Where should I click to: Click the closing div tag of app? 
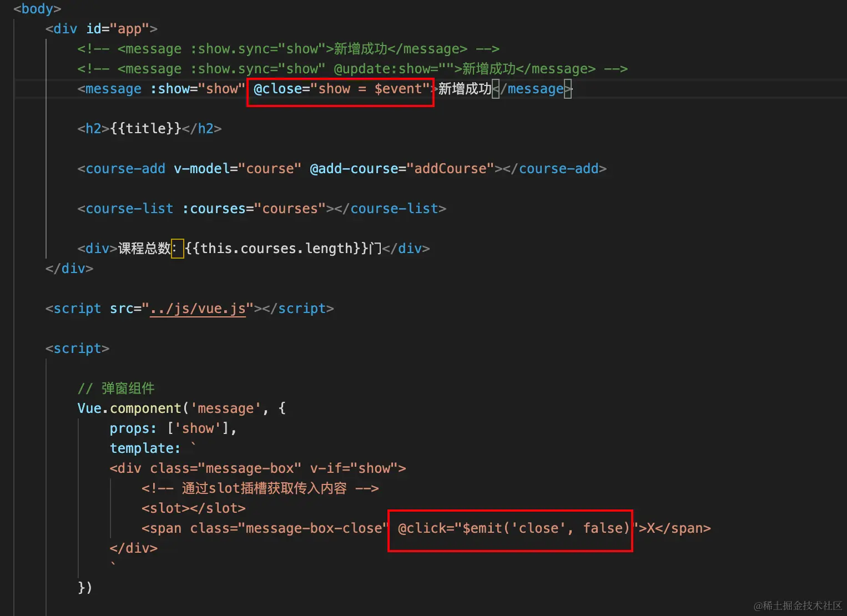click(x=69, y=269)
